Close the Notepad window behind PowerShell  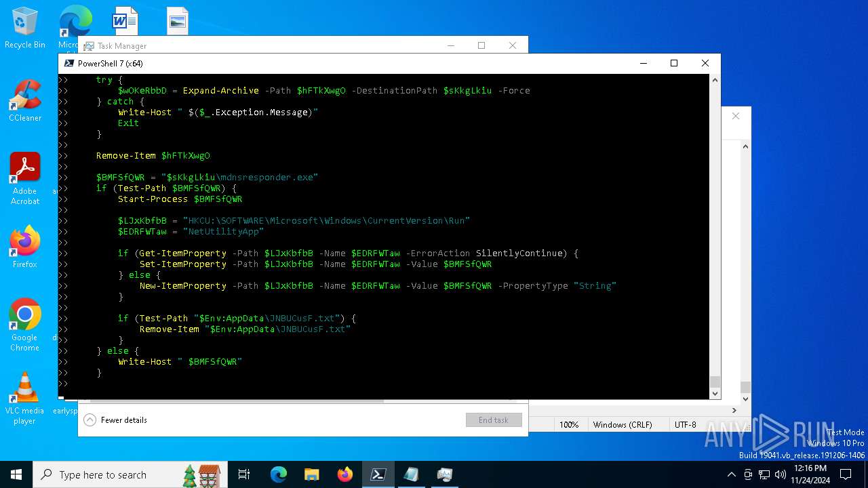(x=736, y=116)
